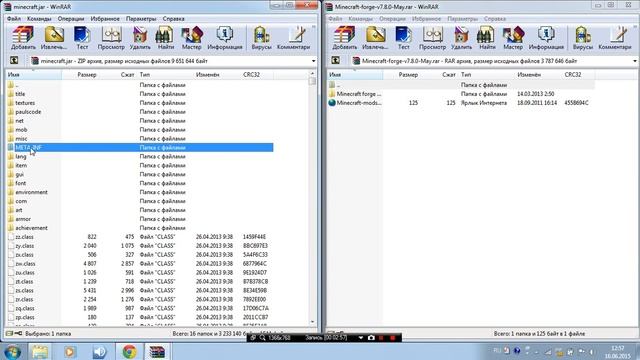Click Удалить icon in Minecraft-forge window
Screen dimensions: 640x360
[x=461, y=38]
